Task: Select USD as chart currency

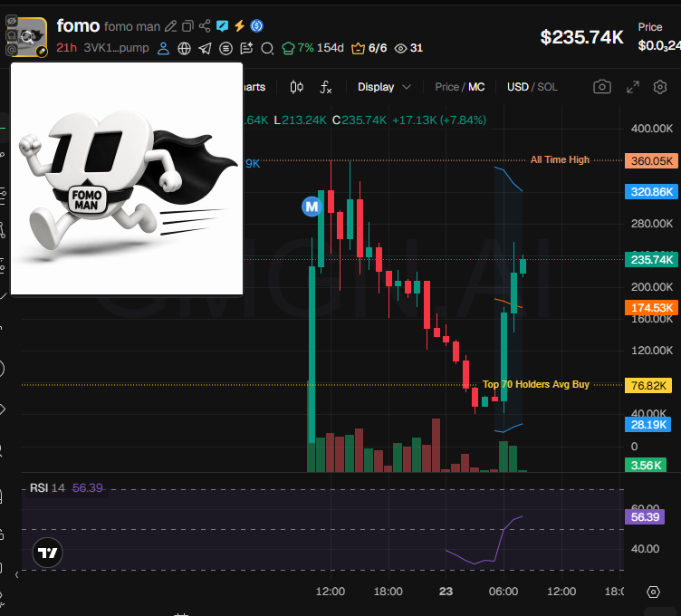Action: 518,87
